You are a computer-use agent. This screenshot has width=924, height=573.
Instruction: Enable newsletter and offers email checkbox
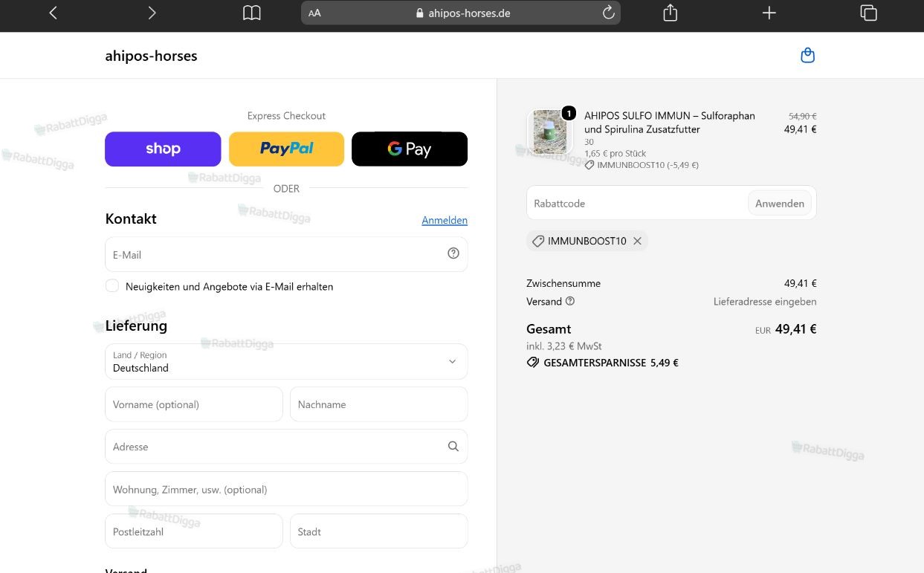coord(112,285)
